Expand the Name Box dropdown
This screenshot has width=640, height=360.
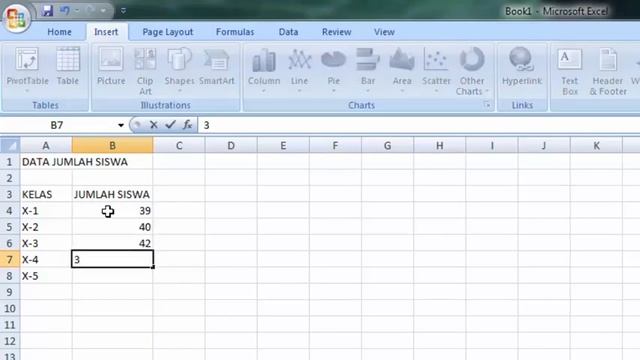(x=121, y=125)
